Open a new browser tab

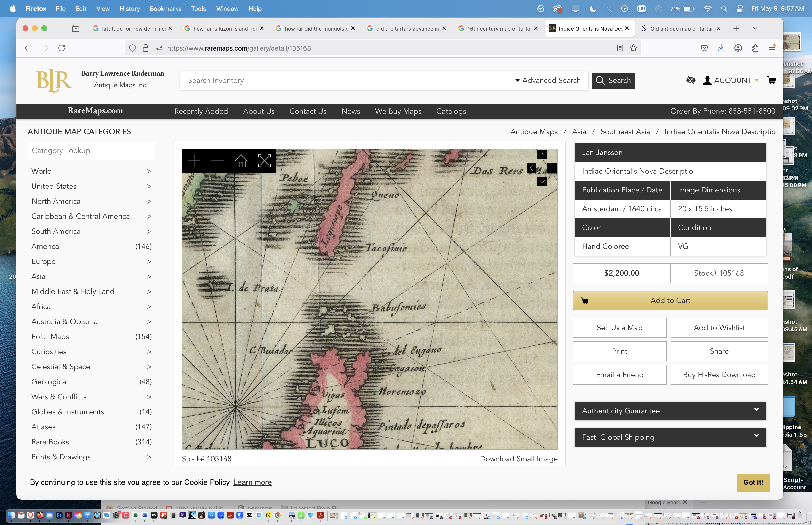pos(736,28)
